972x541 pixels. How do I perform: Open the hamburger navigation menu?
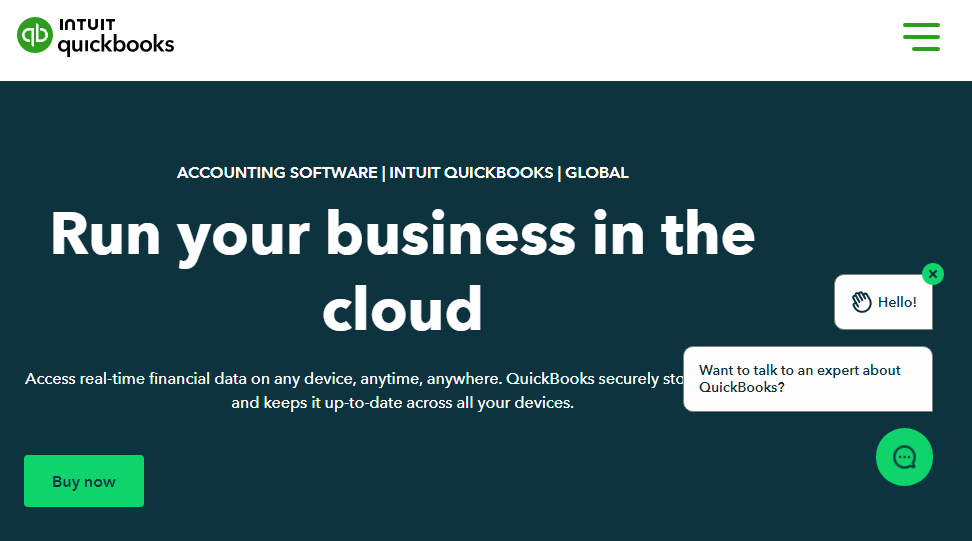(921, 37)
